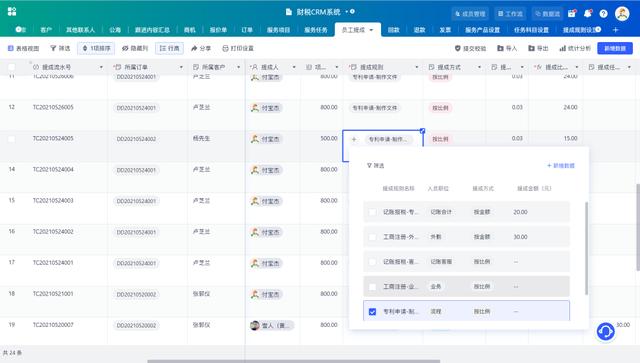
Task: Check the 工商注册 30.00 rule checkbox
Action: tap(372, 237)
